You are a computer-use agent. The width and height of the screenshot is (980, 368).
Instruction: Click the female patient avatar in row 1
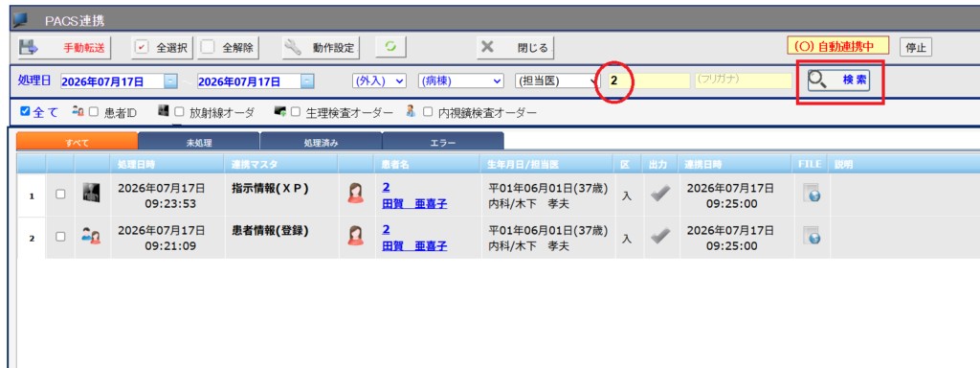(x=356, y=194)
